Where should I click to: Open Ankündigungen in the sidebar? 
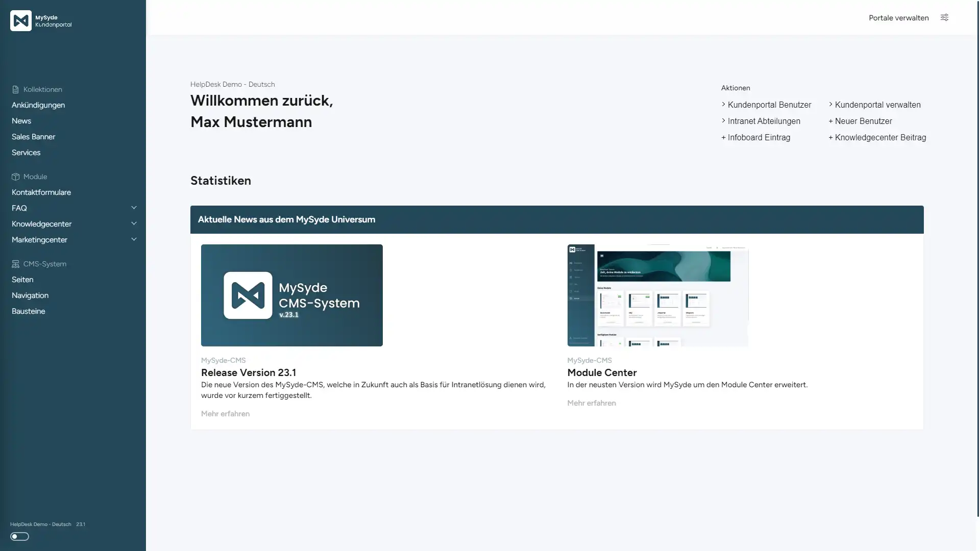click(x=38, y=105)
